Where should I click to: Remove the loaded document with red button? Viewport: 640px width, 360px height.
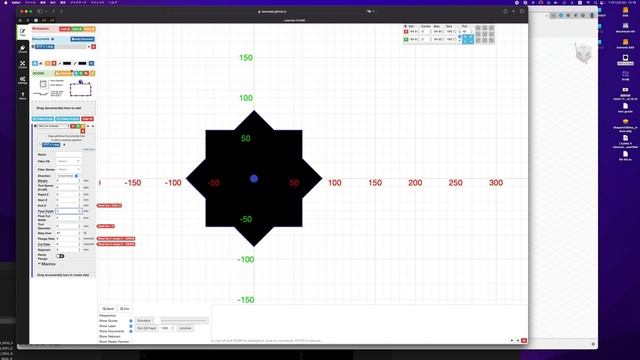point(93,47)
